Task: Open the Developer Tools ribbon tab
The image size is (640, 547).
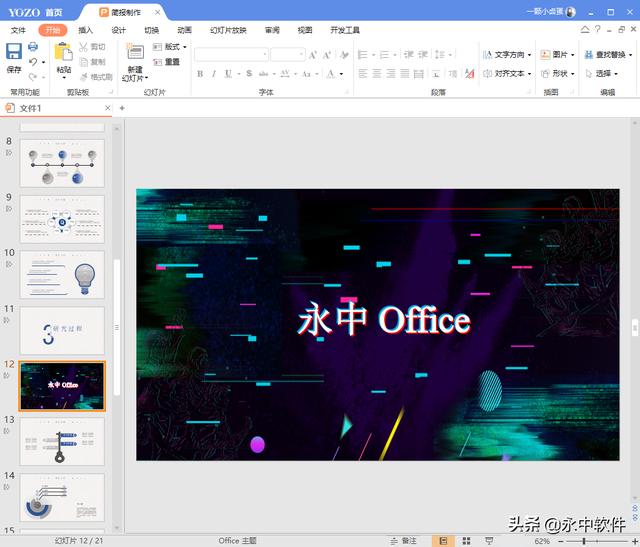Action: [345, 30]
